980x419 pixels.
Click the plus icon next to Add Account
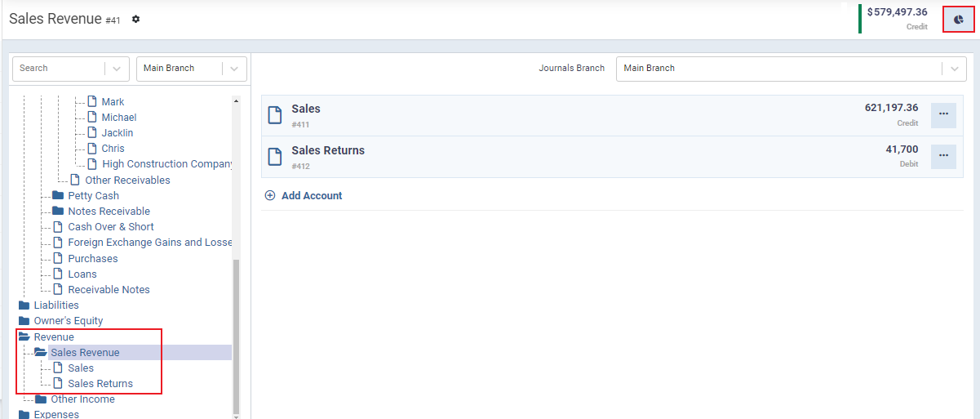270,196
